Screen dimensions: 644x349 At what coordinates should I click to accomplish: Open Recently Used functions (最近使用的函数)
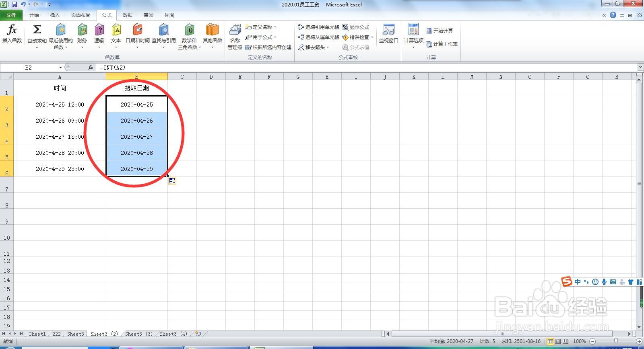point(61,36)
